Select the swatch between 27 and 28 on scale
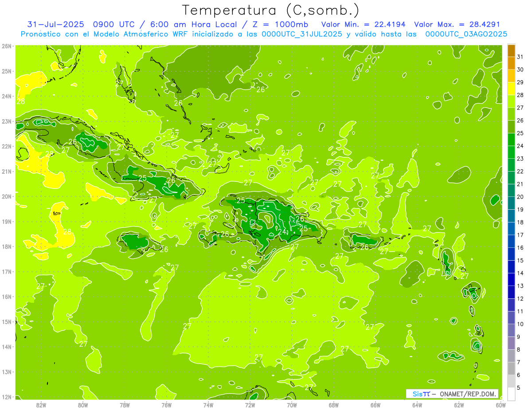The height and width of the screenshot is (411, 532). point(511,102)
